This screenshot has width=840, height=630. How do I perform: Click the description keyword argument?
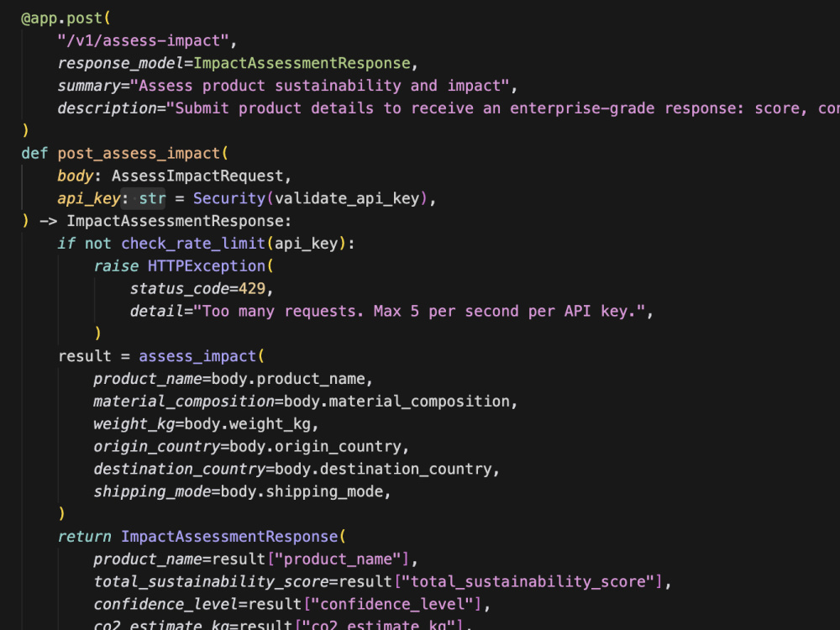[x=108, y=108]
